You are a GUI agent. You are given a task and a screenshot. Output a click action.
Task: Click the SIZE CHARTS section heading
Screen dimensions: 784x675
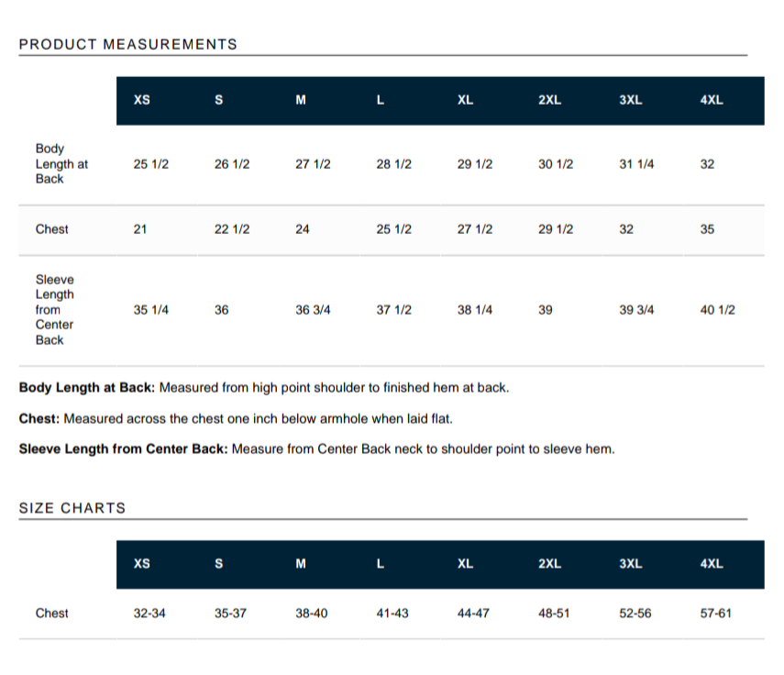click(x=72, y=508)
